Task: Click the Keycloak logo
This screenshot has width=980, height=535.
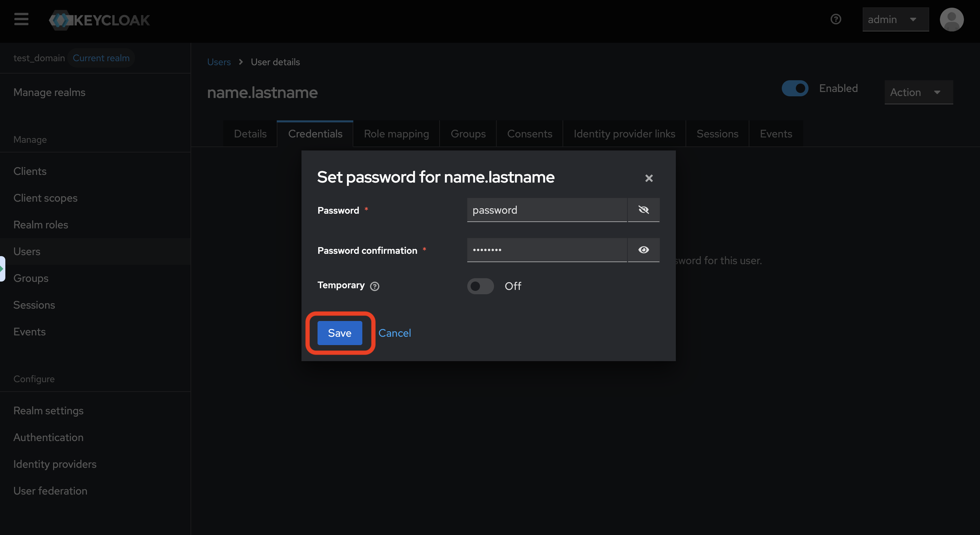Action: (100, 20)
